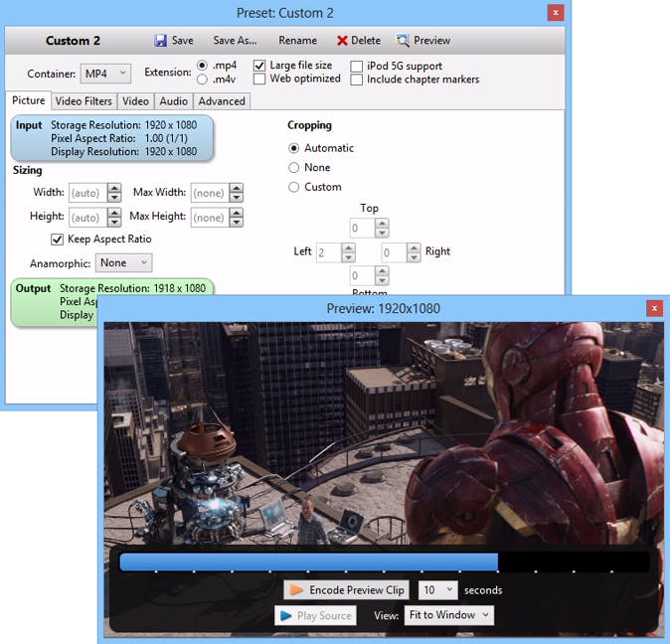670x644 pixels.
Task: Select Automatic cropping radio button
Action: [293, 148]
